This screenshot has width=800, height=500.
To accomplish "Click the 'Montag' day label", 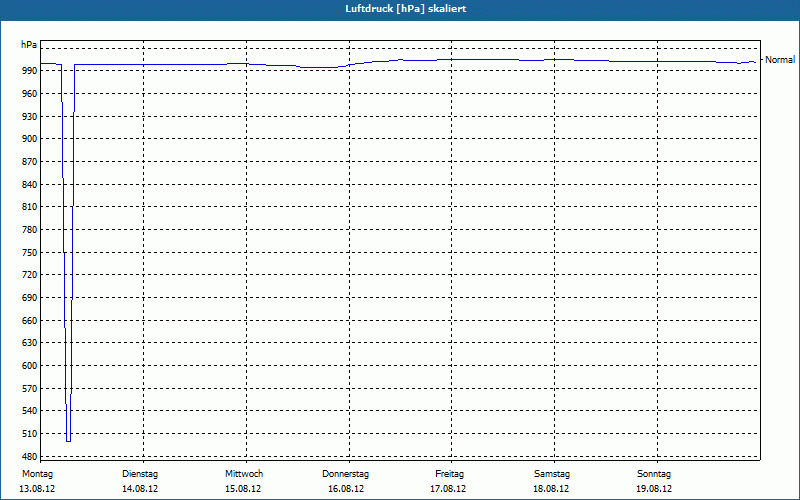I will point(37,474).
